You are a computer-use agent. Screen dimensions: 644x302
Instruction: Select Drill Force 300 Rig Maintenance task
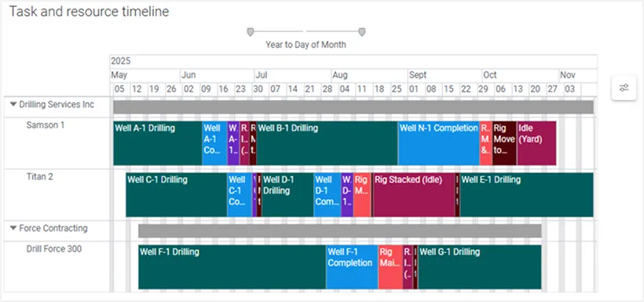coord(390,267)
